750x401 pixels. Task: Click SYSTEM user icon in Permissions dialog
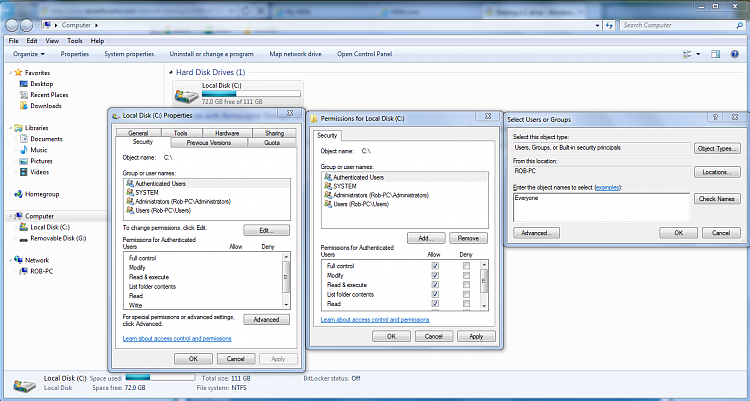coord(328,186)
